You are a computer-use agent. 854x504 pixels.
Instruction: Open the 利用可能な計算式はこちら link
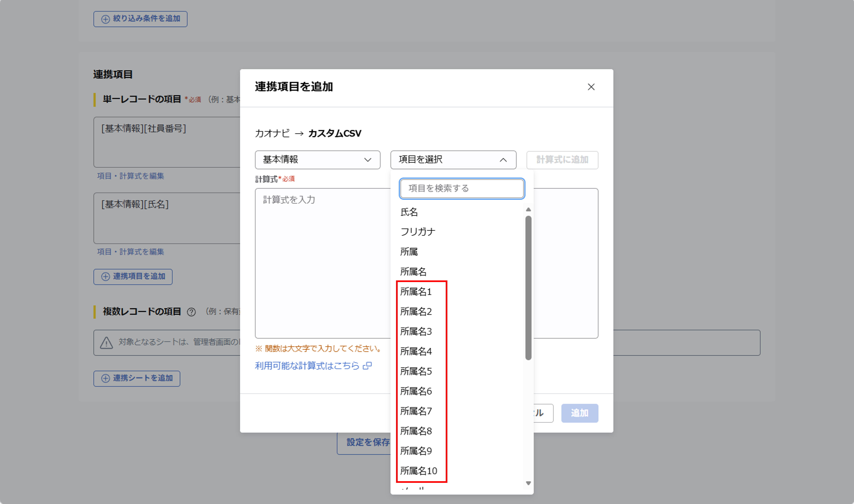[307, 366]
